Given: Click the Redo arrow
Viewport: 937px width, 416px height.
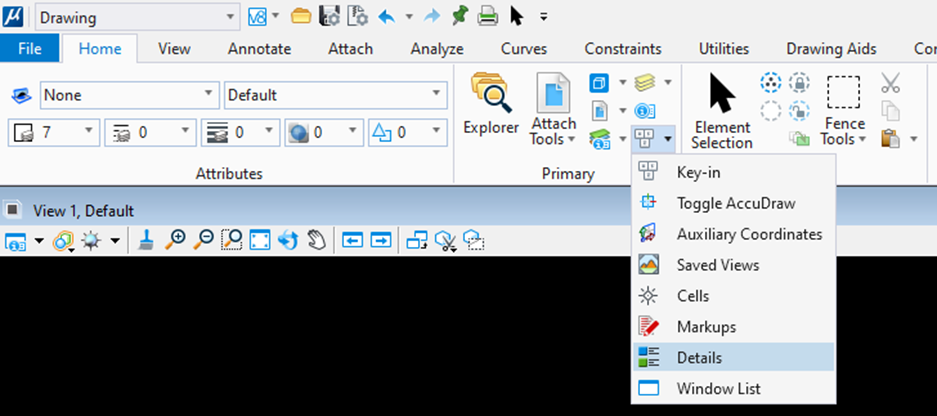Looking at the screenshot, I should [x=431, y=17].
